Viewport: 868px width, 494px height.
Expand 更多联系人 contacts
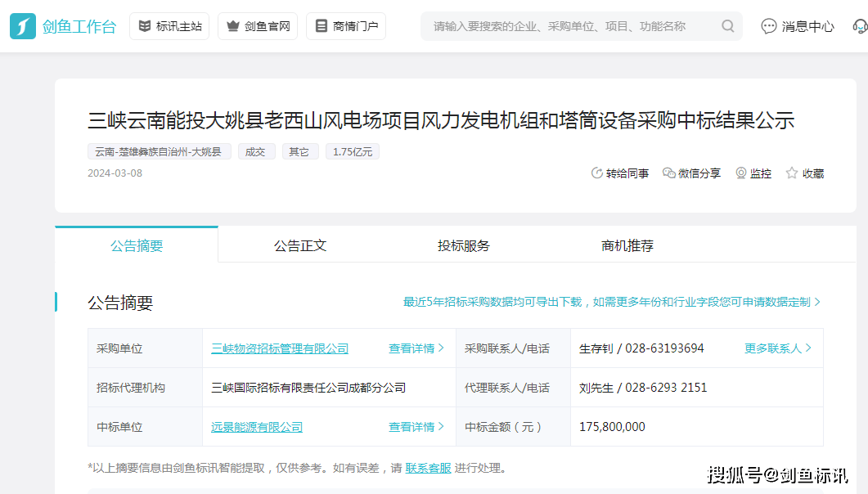(x=778, y=348)
